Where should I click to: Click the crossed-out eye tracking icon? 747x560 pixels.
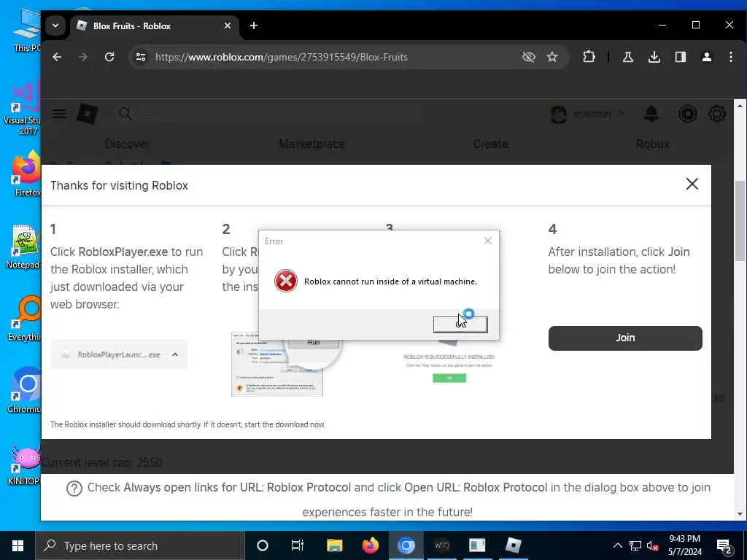pos(528,57)
